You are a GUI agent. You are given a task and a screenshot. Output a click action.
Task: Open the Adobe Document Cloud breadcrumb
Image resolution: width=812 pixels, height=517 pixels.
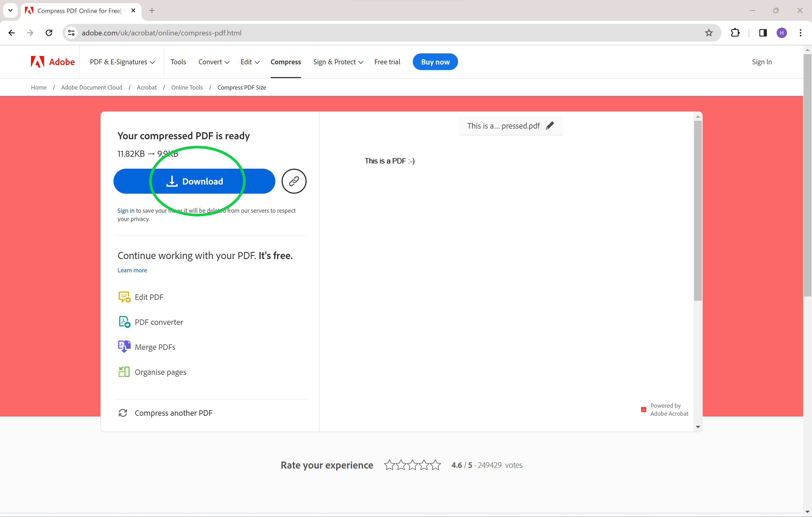pos(92,87)
